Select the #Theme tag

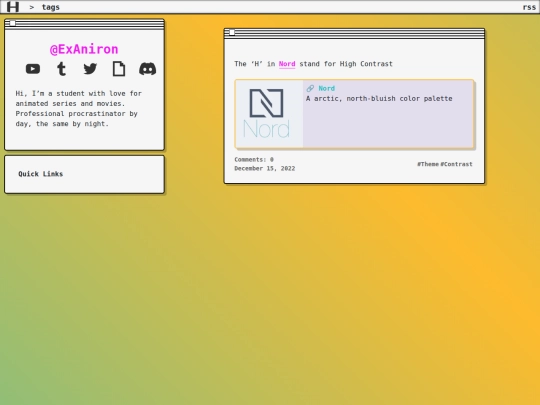click(x=428, y=164)
